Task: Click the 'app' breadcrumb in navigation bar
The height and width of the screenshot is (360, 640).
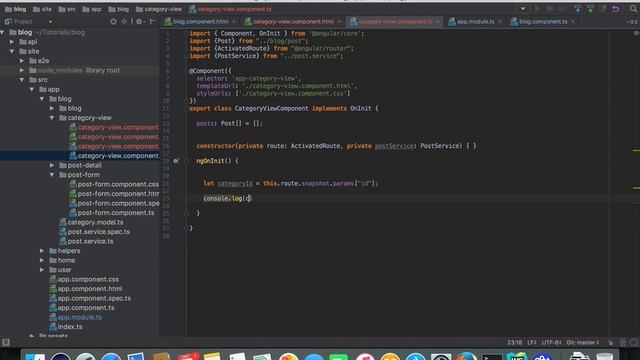Action: click(92, 9)
